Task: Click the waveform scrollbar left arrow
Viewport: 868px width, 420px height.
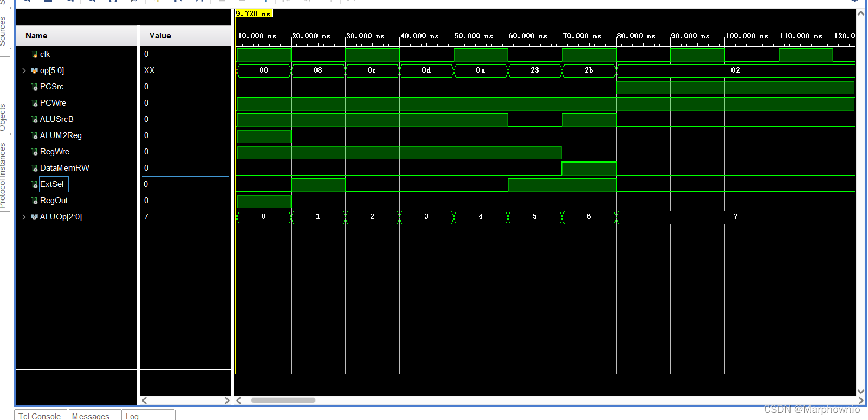Action: (x=239, y=400)
